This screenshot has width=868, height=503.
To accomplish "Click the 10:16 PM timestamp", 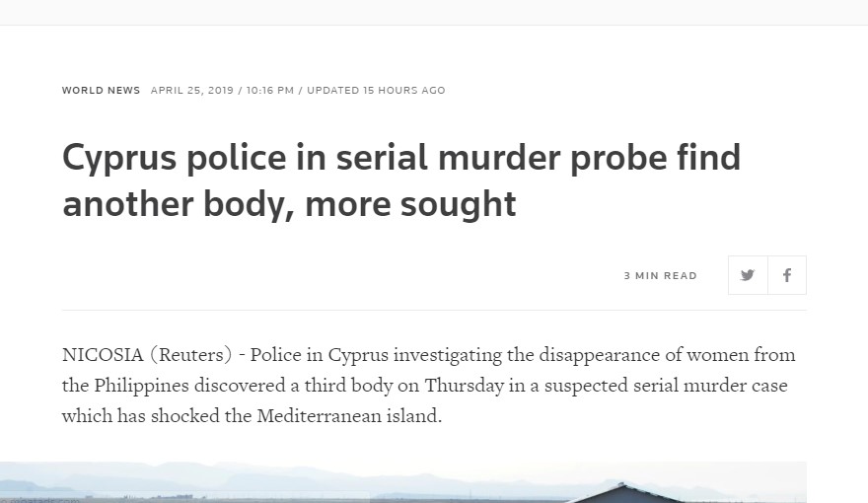I will (268, 91).
